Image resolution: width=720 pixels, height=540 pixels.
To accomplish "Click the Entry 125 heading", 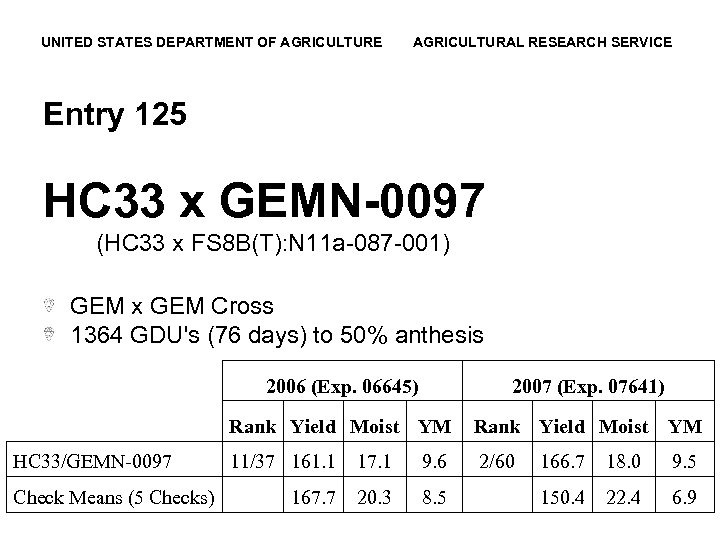I will coord(114,115).
